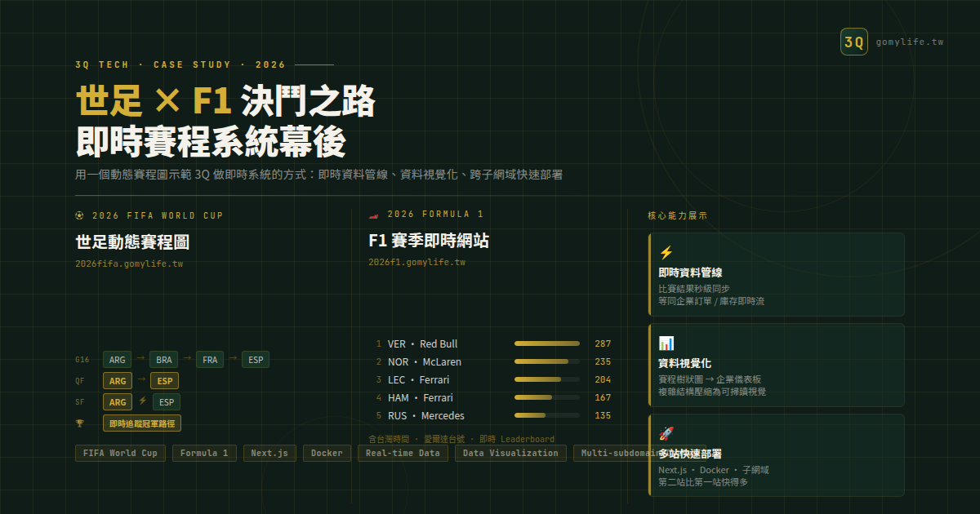Screen dimensions: 980x514
Task: Click the soccer ball icon beside 2026 FIFA World Cup
Action: [x=79, y=215]
